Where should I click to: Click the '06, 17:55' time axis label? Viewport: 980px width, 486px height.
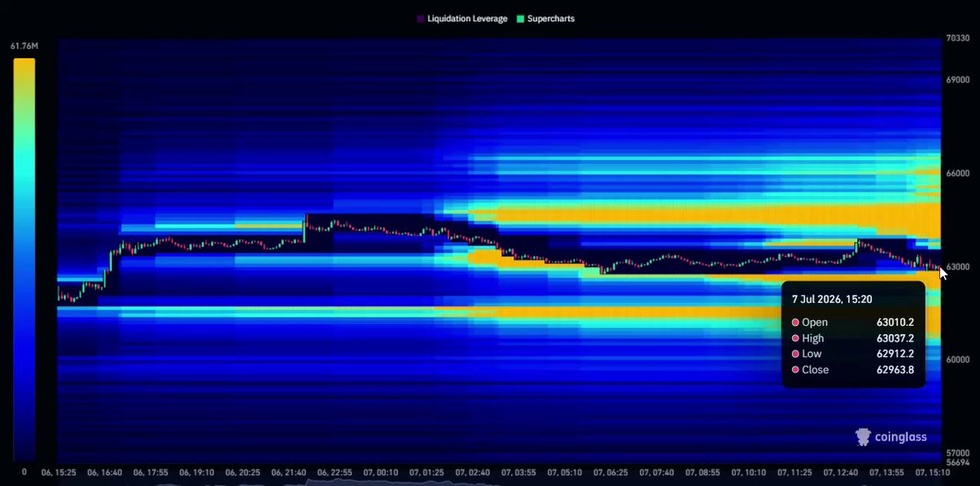(150, 472)
